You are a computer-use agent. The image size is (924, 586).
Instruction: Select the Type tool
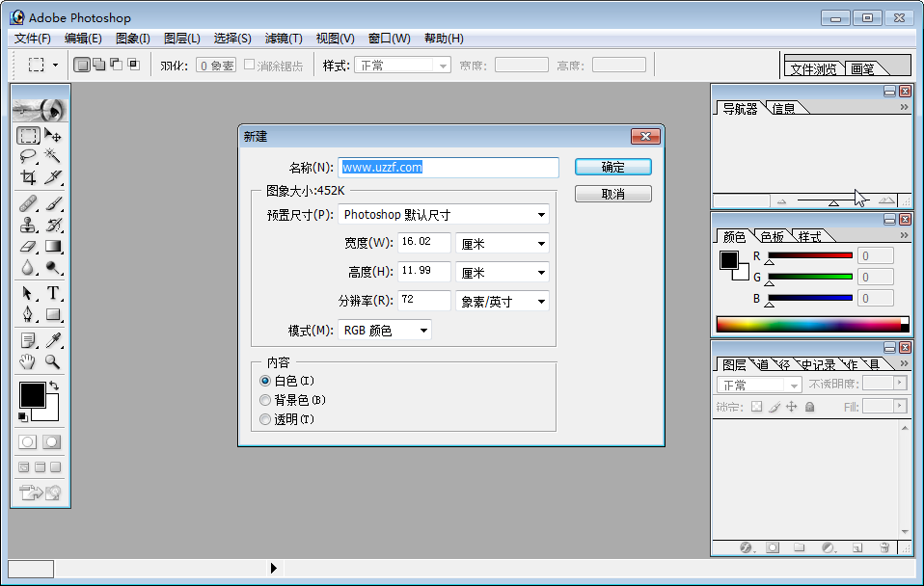(x=53, y=293)
